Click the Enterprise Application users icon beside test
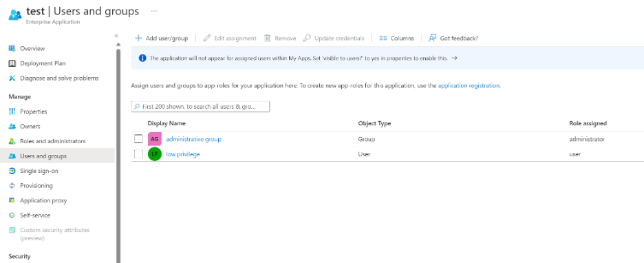The image size is (644, 263). tap(15, 14)
